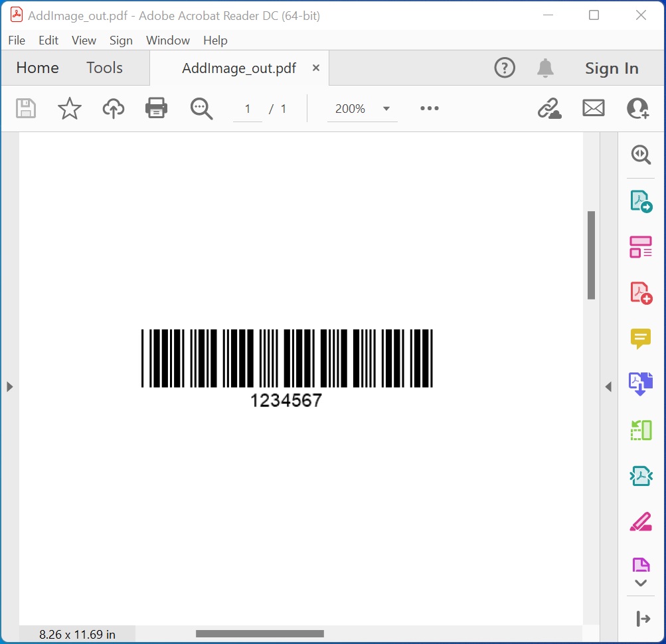Save the current PDF file
The width and height of the screenshot is (666, 644).
tap(25, 108)
